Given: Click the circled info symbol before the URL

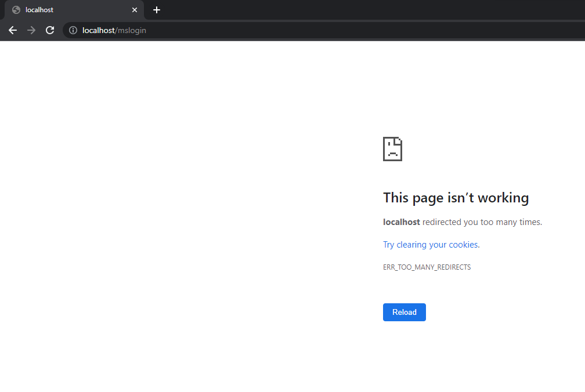Looking at the screenshot, I should [x=73, y=30].
